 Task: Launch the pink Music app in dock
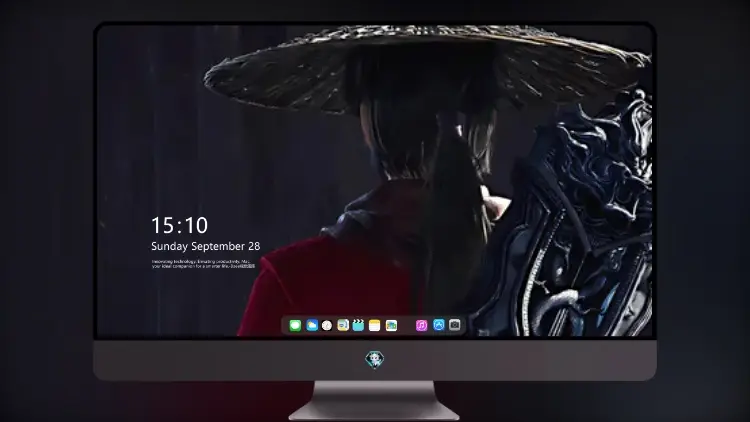[421, 326]
